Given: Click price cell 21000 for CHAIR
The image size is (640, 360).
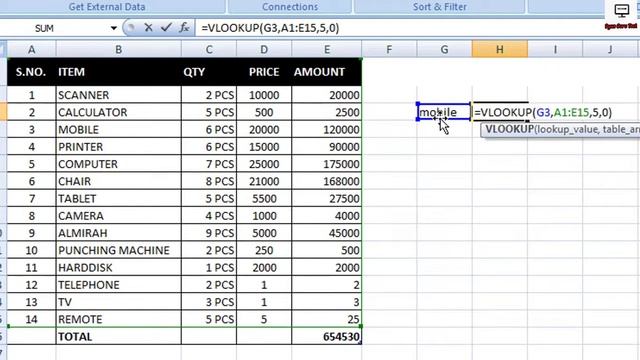Looking at the screenshot, I should (x=264, y=181).
